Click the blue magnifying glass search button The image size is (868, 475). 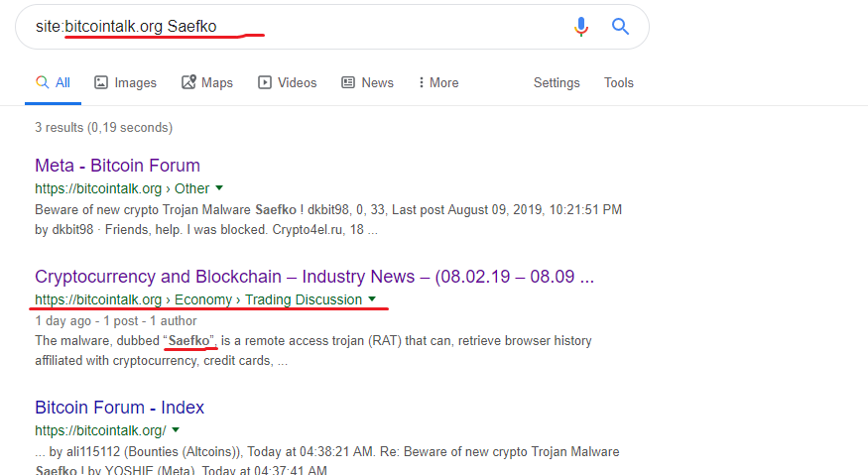click(x=620, y=26)
